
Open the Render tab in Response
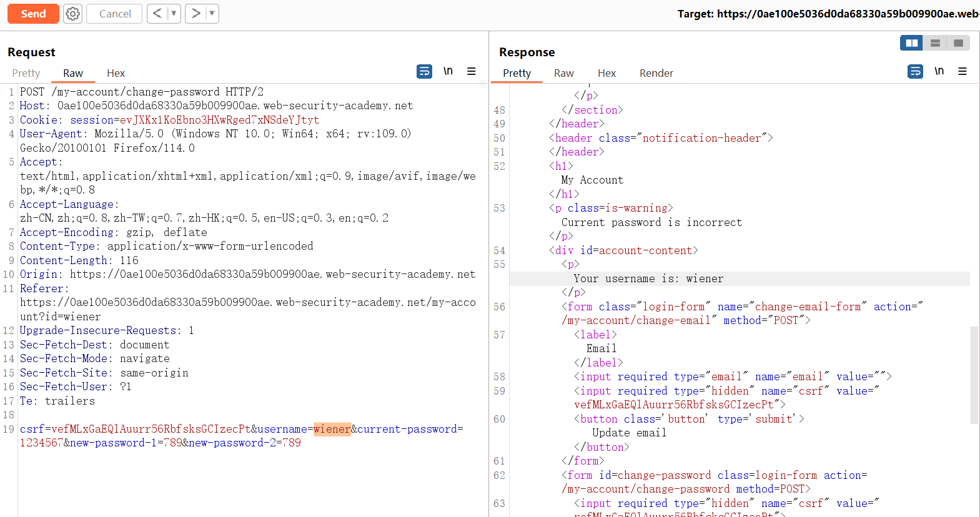(x=656, y=73)
